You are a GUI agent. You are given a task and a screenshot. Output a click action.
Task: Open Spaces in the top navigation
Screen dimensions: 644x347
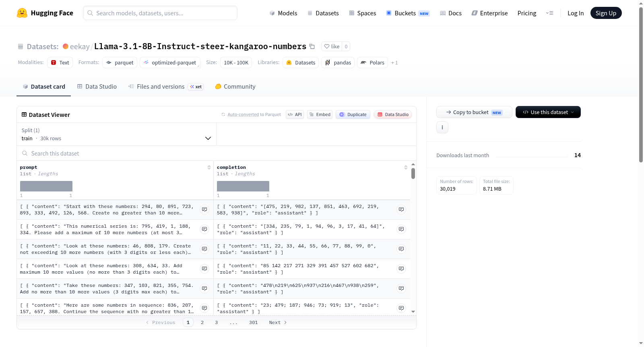(362, 13)
